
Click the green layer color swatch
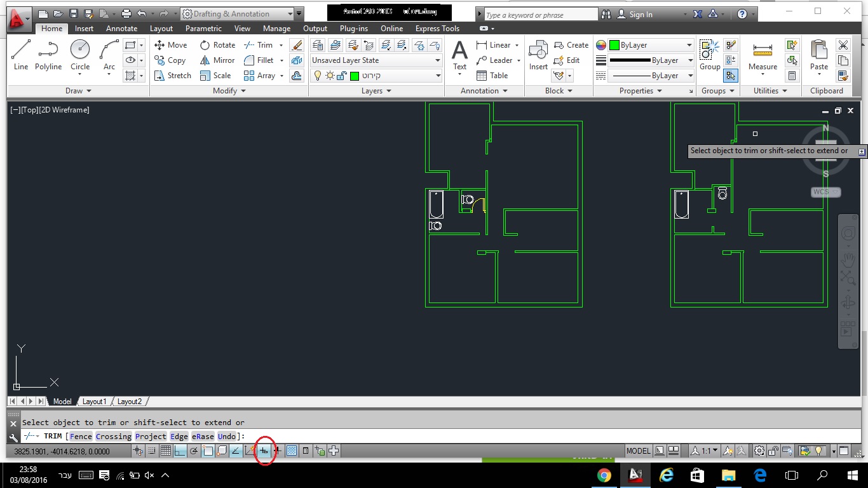point(355,76)
